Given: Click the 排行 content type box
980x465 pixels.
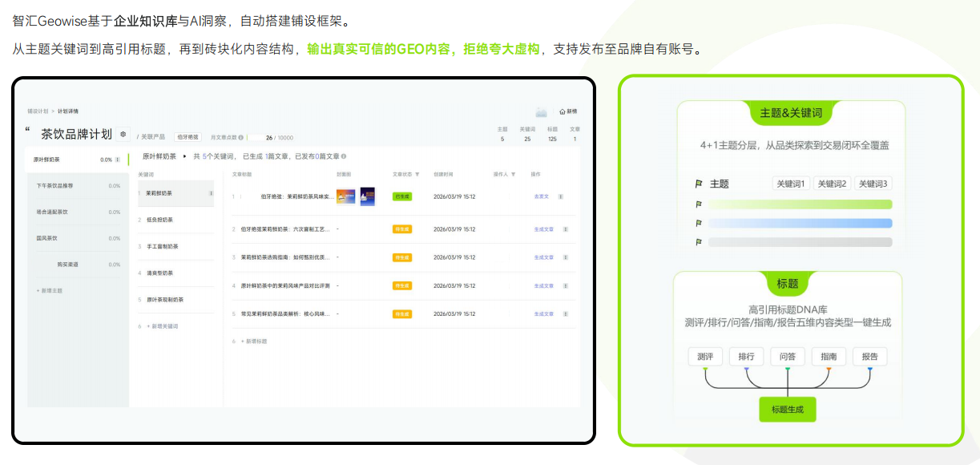Looking at the screenshot, I should click(x=746, y=357).
